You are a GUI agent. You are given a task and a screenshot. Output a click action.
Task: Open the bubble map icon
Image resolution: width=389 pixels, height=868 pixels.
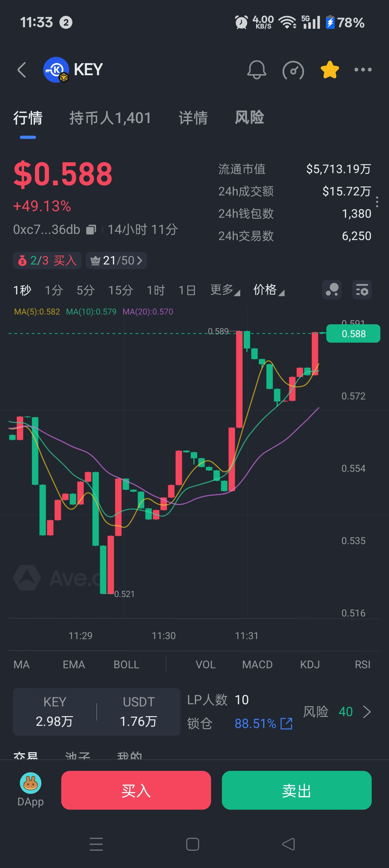point(332,290)
